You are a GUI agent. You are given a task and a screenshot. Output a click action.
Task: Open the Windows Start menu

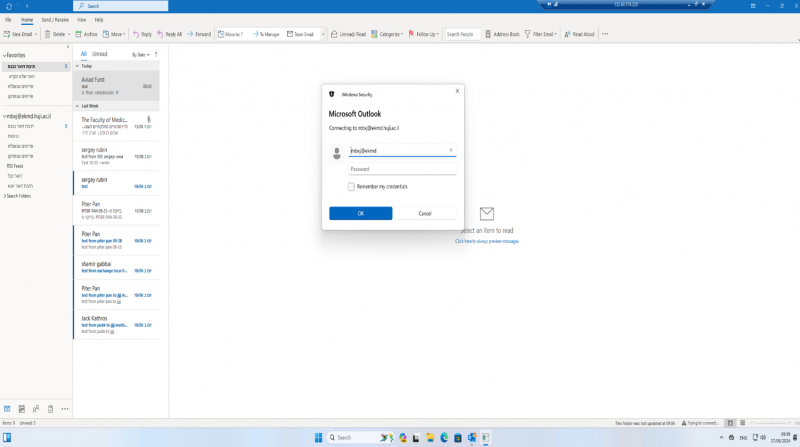click(x=318, y=437)
